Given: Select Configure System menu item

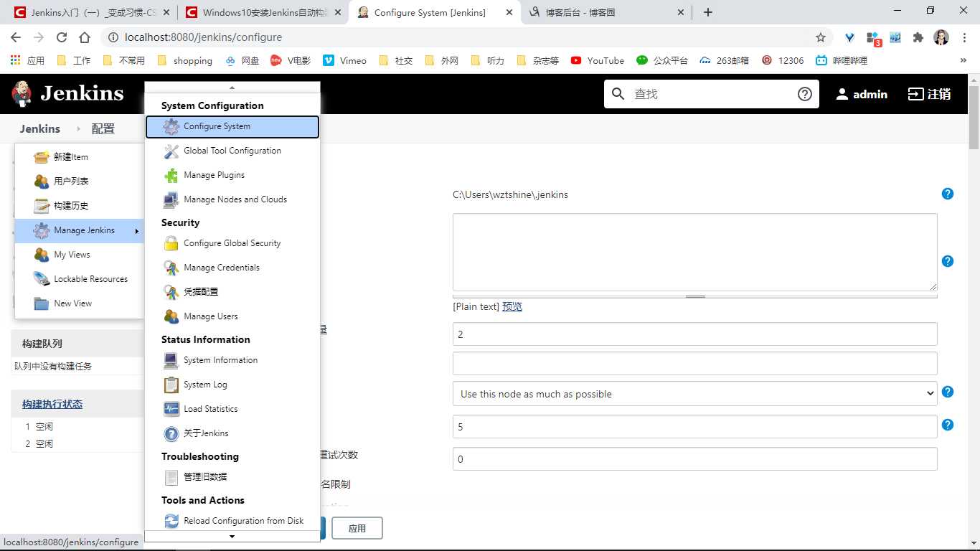Looking at the screenshot, I should [232, 127].
